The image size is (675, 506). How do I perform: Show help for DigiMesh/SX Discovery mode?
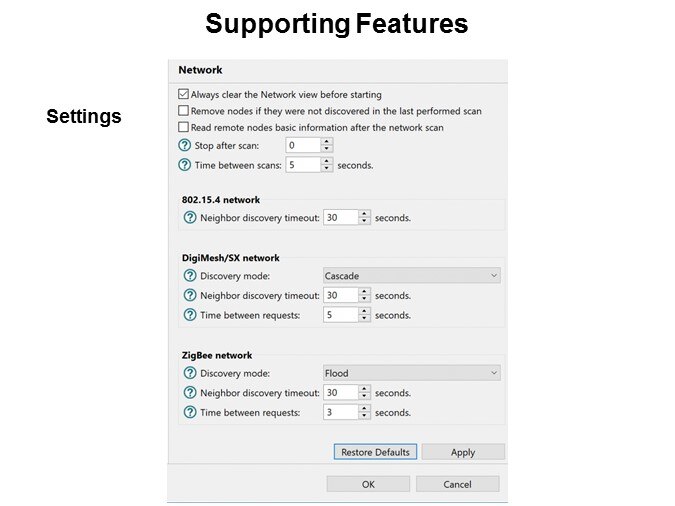coord(190,276)
